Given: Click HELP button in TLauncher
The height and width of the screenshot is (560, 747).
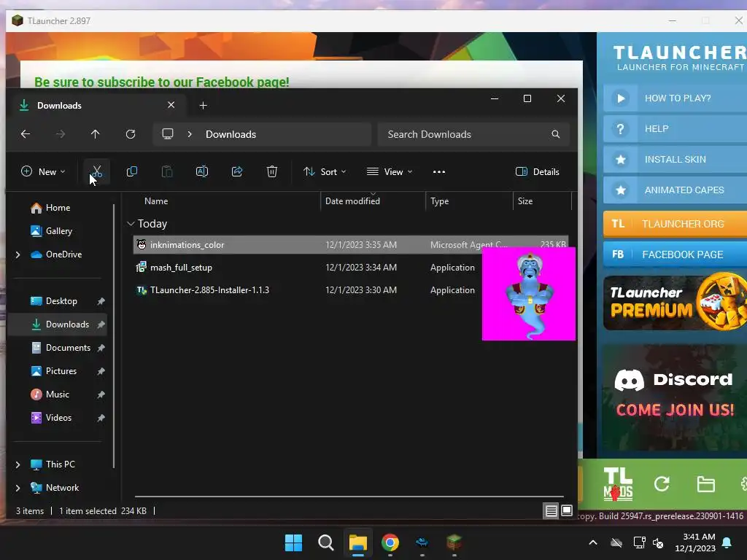Looking at the screenshot, I should click(x=675, y=128).
